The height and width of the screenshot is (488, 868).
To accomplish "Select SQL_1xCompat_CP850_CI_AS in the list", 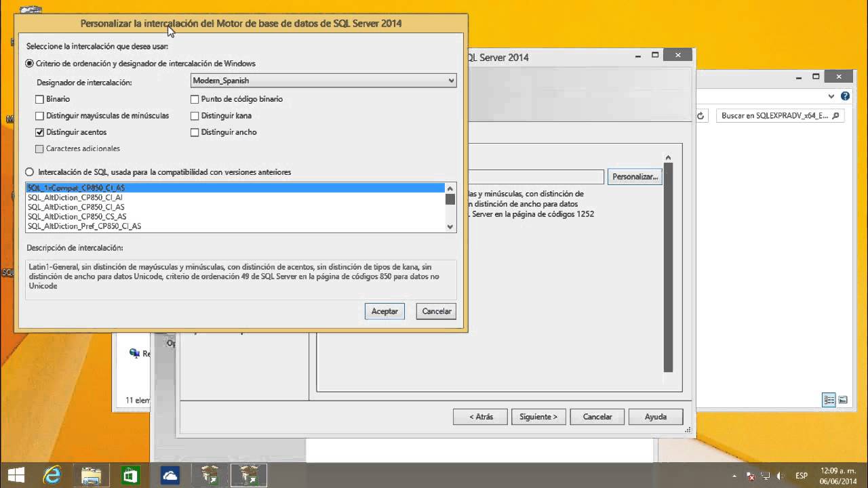I will [x=235, y=188].
